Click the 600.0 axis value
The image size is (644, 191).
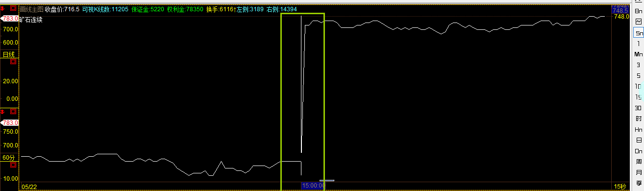pos(11,43)
